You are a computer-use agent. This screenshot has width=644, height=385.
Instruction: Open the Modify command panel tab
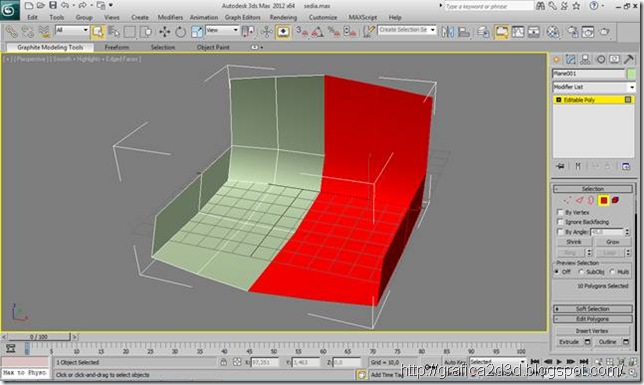[x=570, y=60]
